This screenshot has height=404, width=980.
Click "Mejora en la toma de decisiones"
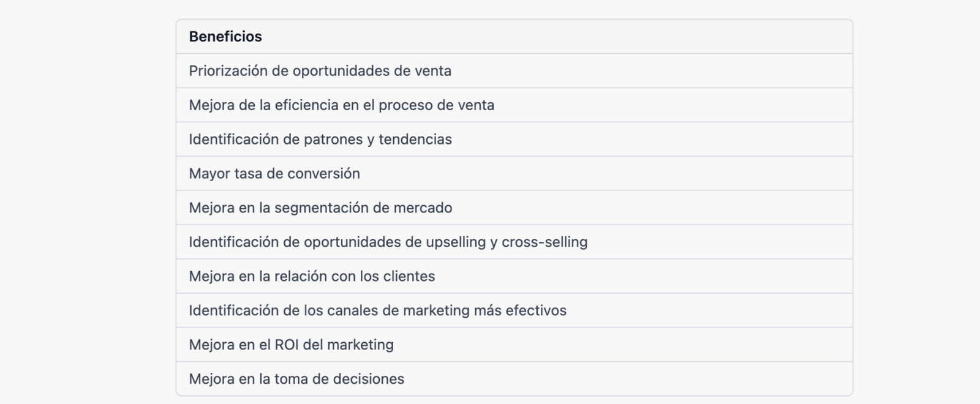coord(296,380)
